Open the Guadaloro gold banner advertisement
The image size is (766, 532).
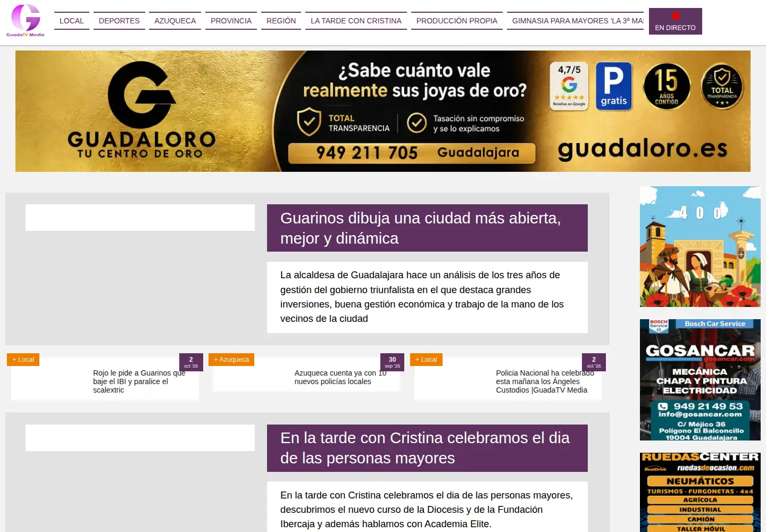click(x=383, y=111)
